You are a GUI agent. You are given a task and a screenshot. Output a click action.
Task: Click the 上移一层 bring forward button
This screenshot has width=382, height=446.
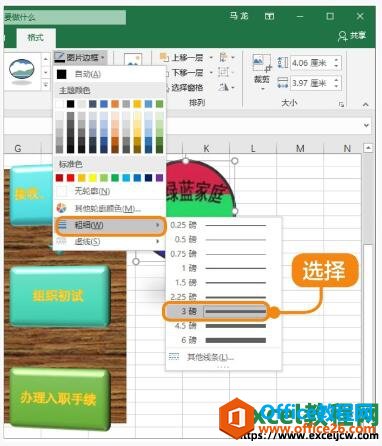[x=182, y=58]
